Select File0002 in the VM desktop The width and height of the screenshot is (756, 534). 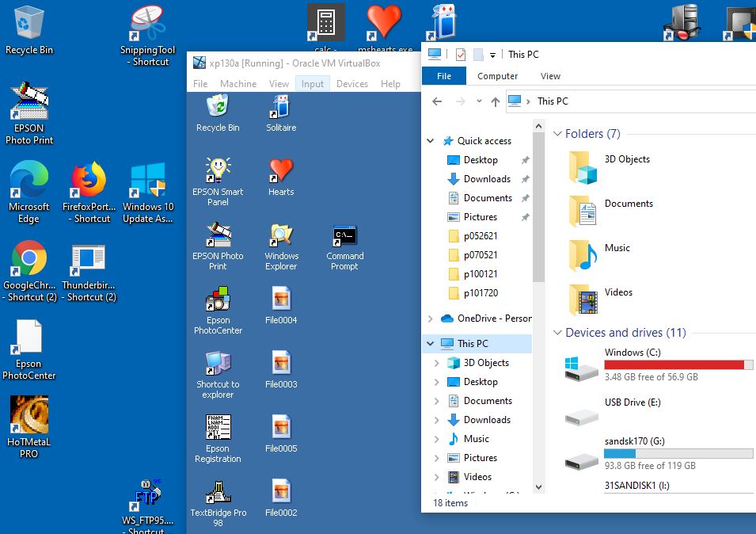[x=281, y=498]
